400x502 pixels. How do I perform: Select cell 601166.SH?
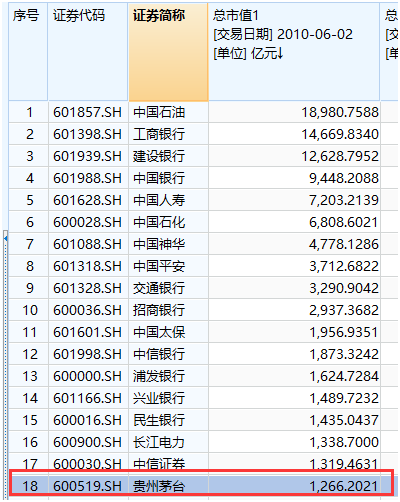[x=88, y=398]
